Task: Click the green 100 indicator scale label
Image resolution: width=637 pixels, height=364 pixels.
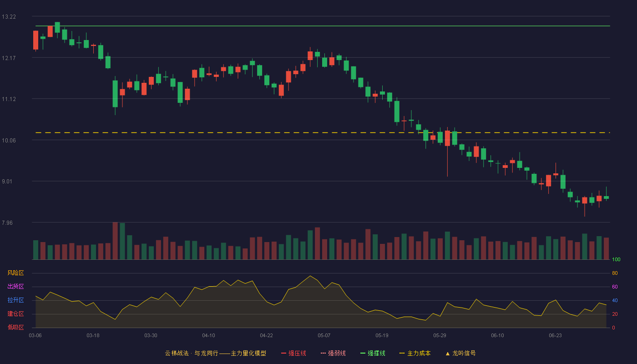Action: click(616, 260)
